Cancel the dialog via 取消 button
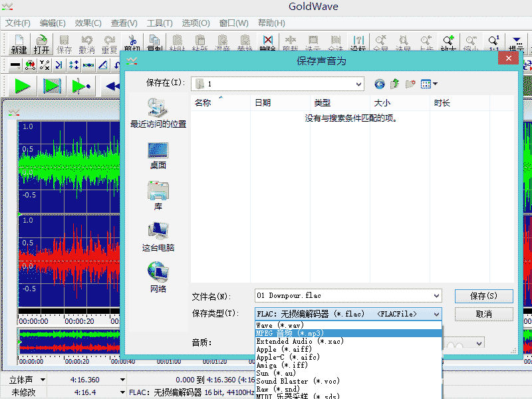Screen dimensions: 532x399 pyautogui.click(x=483, y=314)
